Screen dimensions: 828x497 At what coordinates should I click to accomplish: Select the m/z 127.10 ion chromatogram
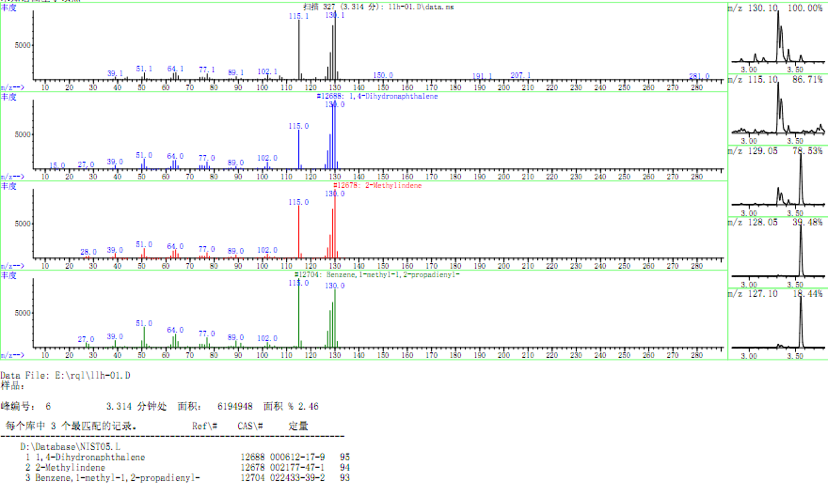777,324
